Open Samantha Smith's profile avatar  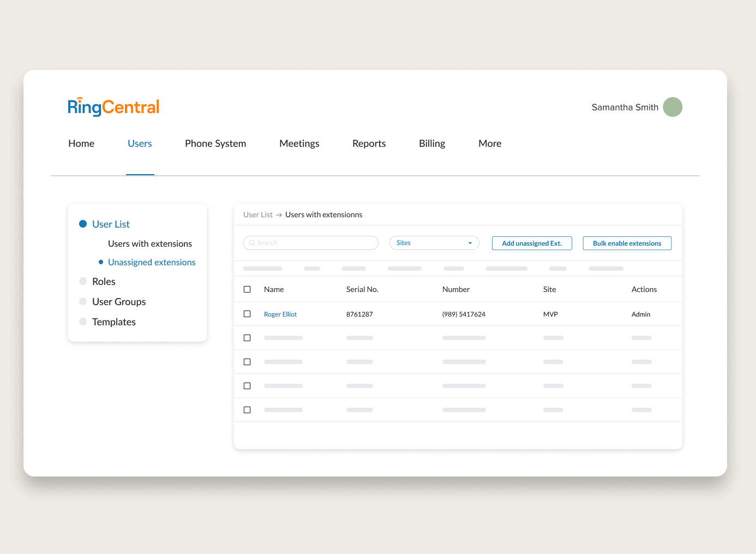point(673,107)
